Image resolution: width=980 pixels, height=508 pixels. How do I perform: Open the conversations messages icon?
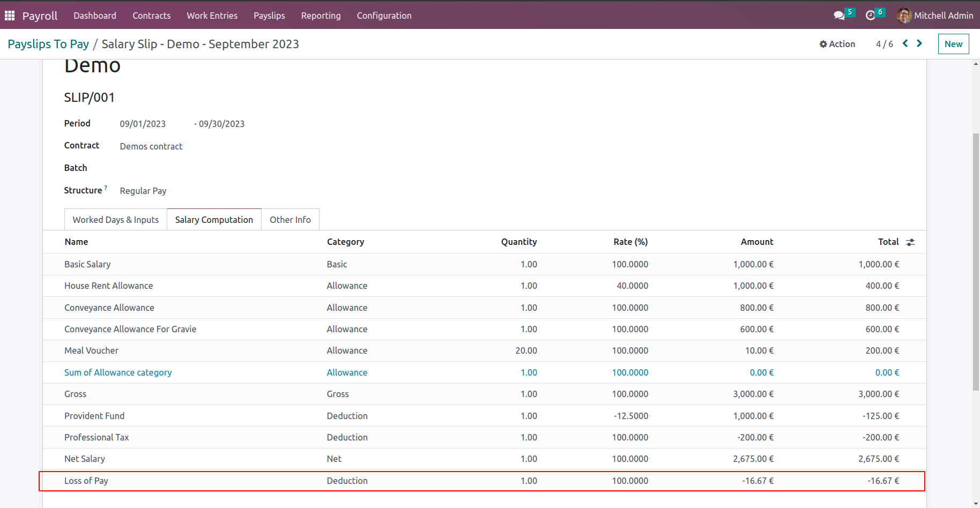coord(839,16)
